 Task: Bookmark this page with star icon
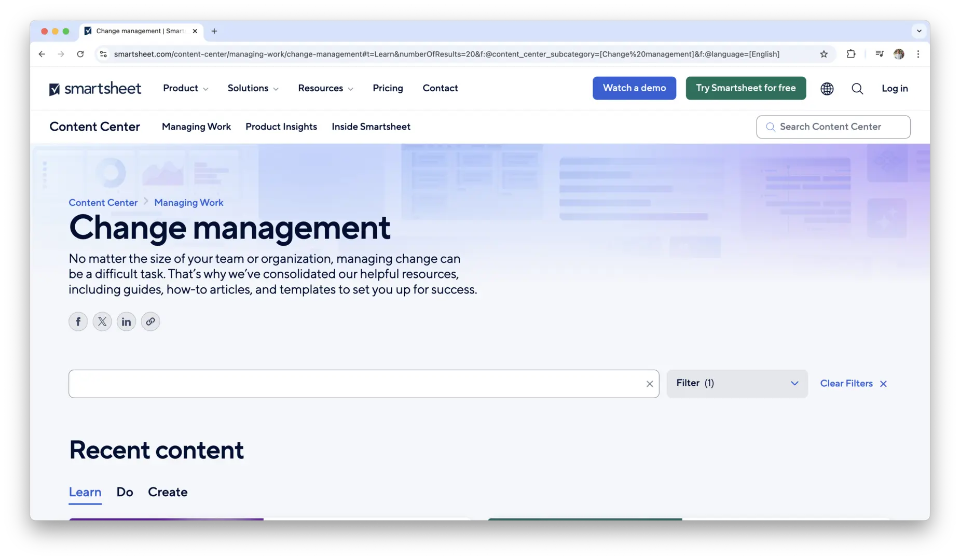(x=824, y=54)
